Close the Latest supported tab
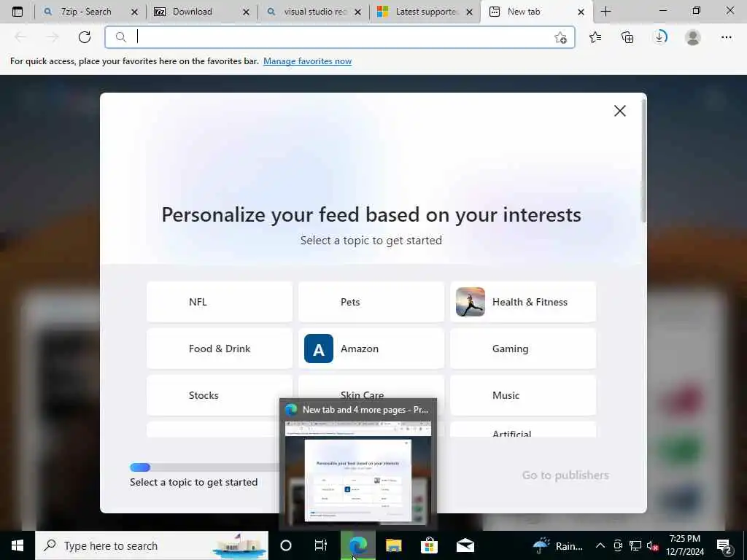 469,12
